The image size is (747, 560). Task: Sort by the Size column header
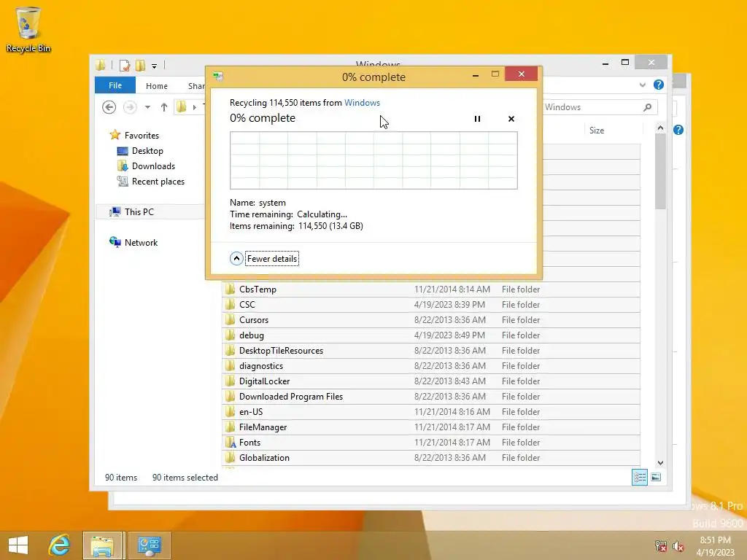click(x=597, y=130)
